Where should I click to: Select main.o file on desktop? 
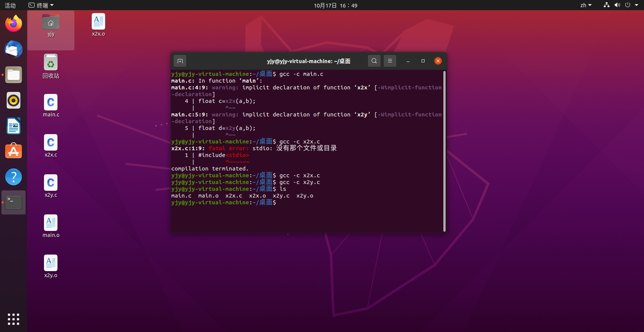51,226
